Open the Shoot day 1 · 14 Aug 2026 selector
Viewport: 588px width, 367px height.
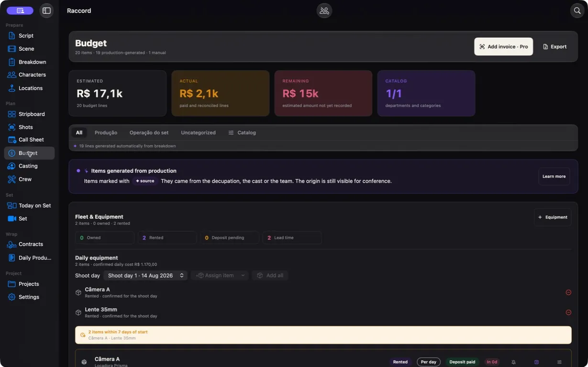(145, 276)
